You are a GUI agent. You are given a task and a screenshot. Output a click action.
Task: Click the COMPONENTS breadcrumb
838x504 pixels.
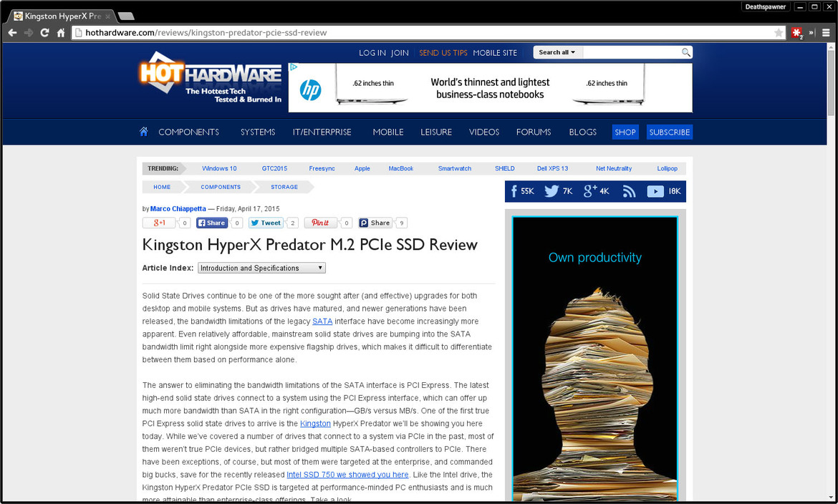pos(221,187)
